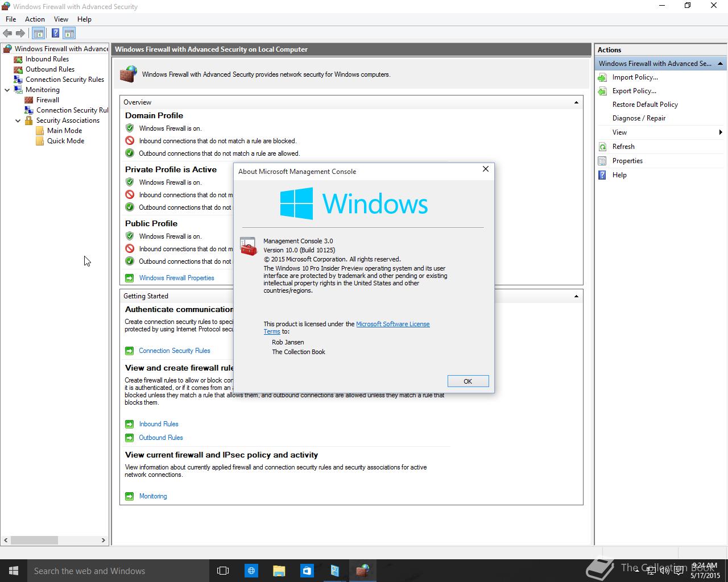Open the Help menu in the menu bar
This screenshot has width=728, height=582.
point(84,19)
